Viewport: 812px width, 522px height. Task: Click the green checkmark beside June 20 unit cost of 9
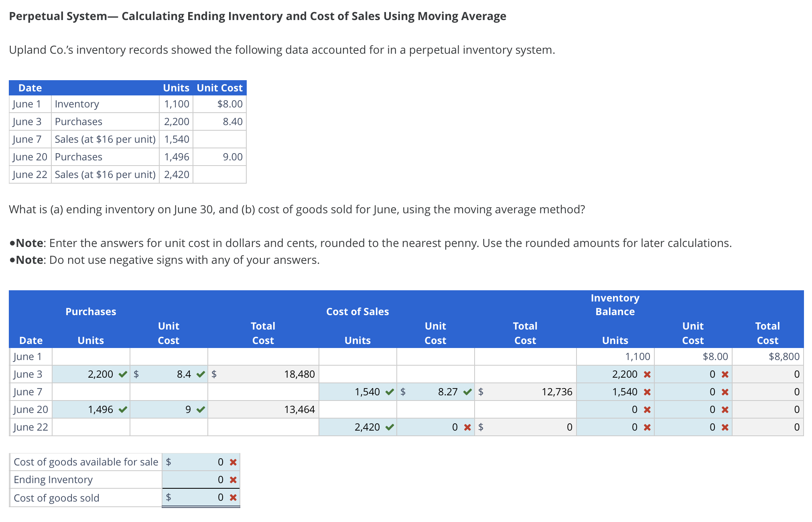[200, 409]
